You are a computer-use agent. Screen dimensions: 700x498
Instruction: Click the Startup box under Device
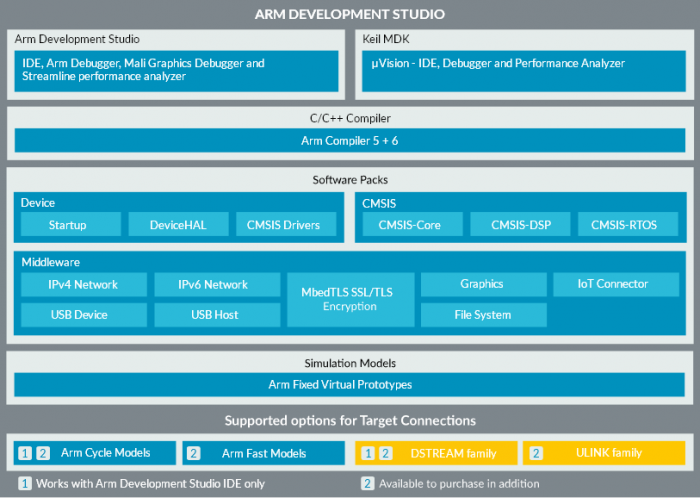pyautogui.click(x=70, y=224)
